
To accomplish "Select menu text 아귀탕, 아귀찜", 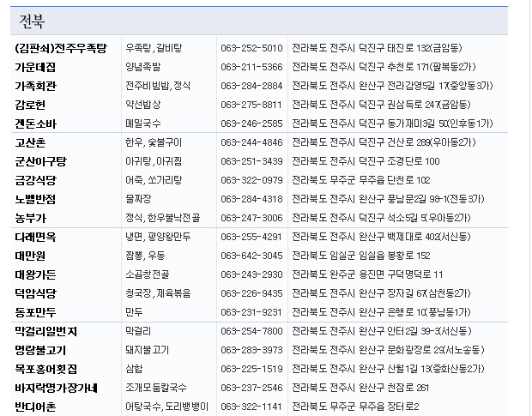I will click(154, 161).
